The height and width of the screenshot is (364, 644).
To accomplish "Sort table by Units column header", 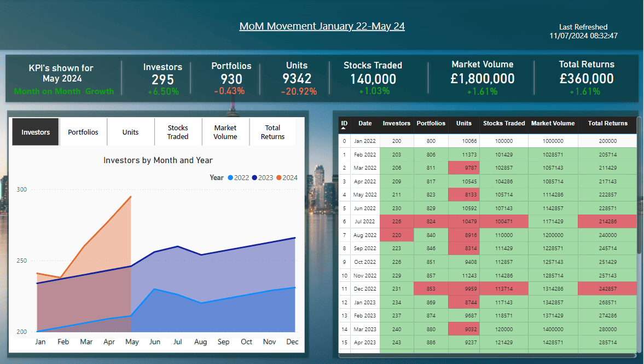I will (463, 124).
